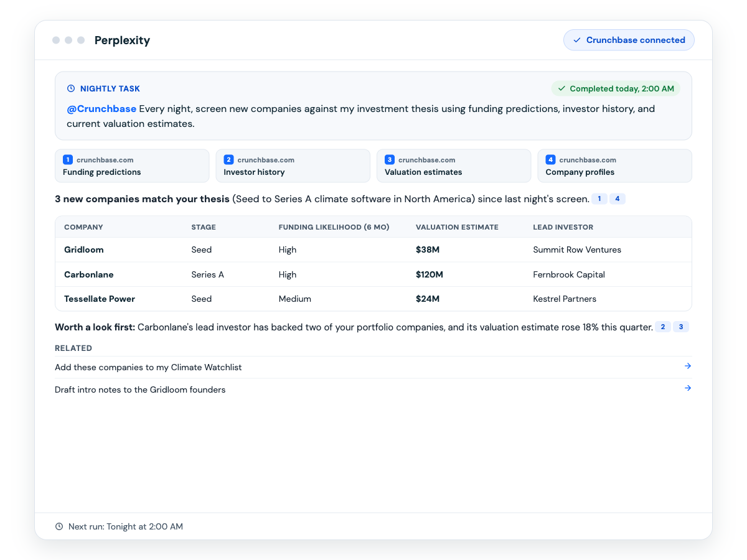Screen dimensions: 747x560
Task: Click source number 2 badge on Investor history card
Action: pyautogui.click(x=228, y=160)
